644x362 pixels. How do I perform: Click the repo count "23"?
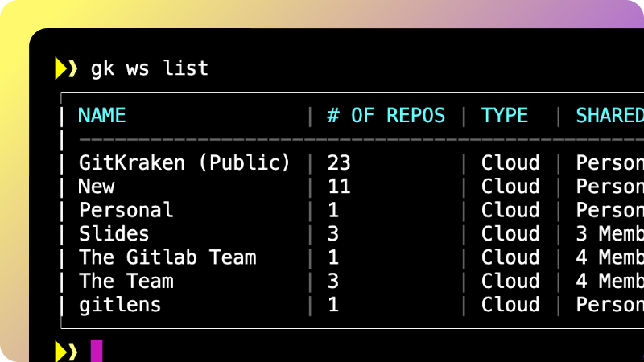[339, 163]
